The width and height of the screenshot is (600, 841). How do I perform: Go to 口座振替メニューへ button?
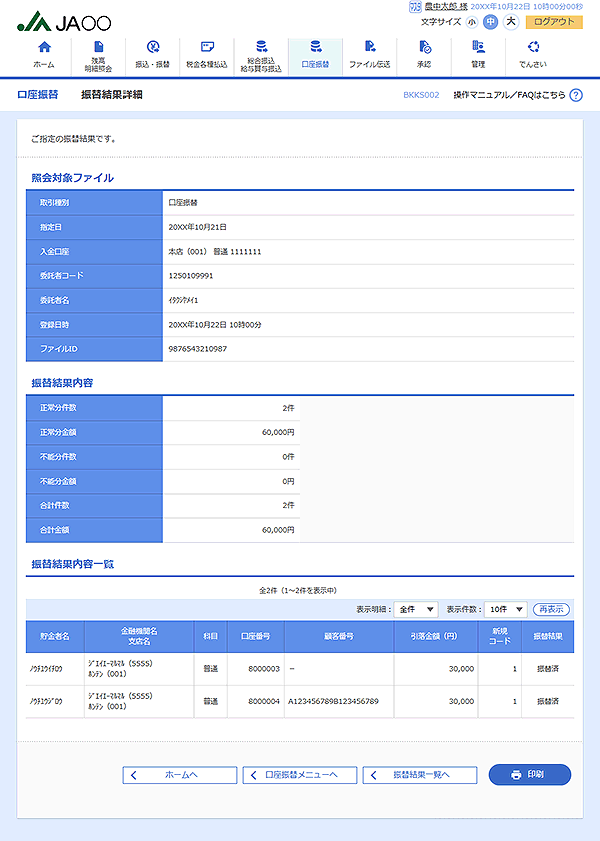pyautogui.click(x=300, y=775)
